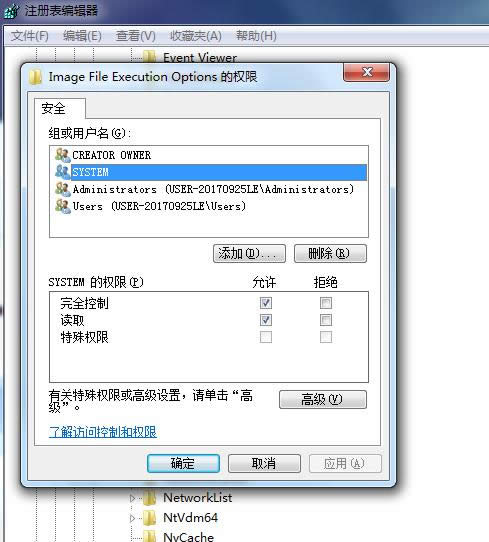Click the SYSTEM user group icon
Screen dimensions: 489x542
63,172
